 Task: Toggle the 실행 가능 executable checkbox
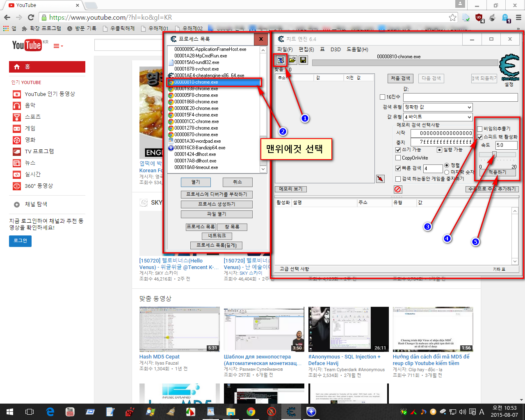pos(439,150)
